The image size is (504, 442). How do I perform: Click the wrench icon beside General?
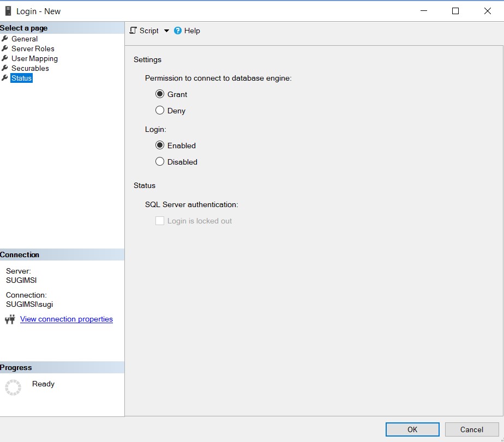point(5,39)
